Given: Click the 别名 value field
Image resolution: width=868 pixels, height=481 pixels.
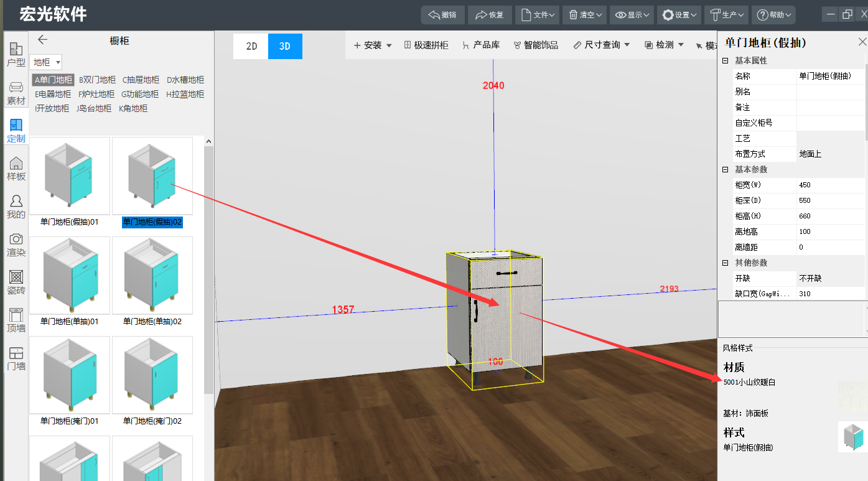Looking at the screenshot, I should [830, 91].
